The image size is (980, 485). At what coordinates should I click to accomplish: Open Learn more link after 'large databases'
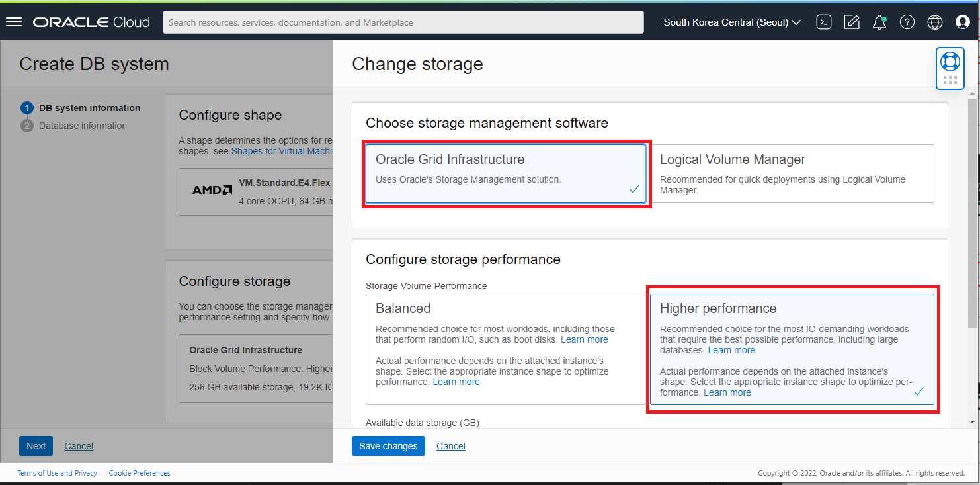pos(731,350)
